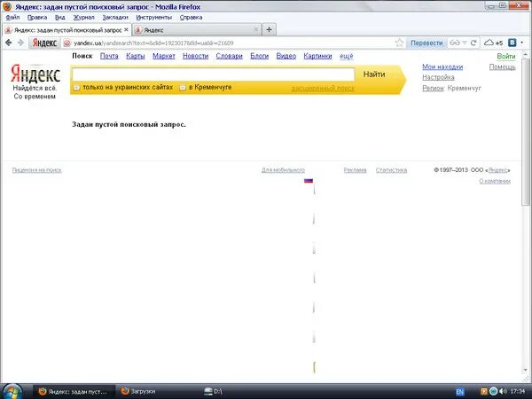Open the О компании footer link
Viewport: 532px width, 399px height.
coord(495,181)
